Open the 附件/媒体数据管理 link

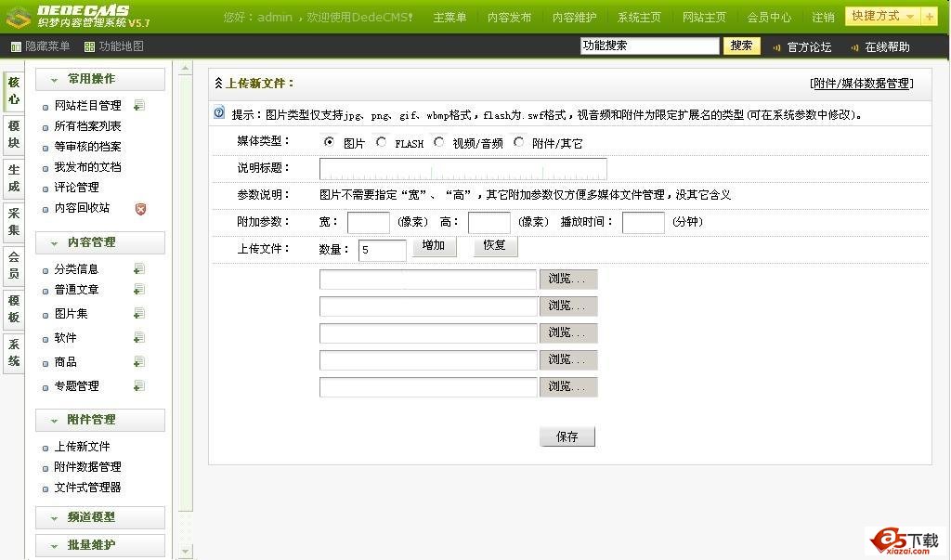click(x=862, y=84)
